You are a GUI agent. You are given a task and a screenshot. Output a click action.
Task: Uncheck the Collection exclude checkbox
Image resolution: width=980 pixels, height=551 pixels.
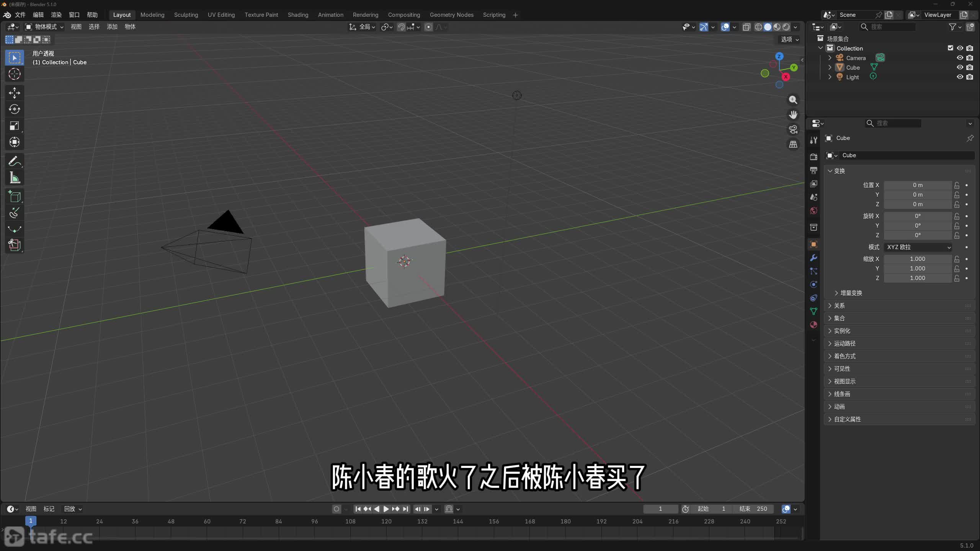point(950,48)
